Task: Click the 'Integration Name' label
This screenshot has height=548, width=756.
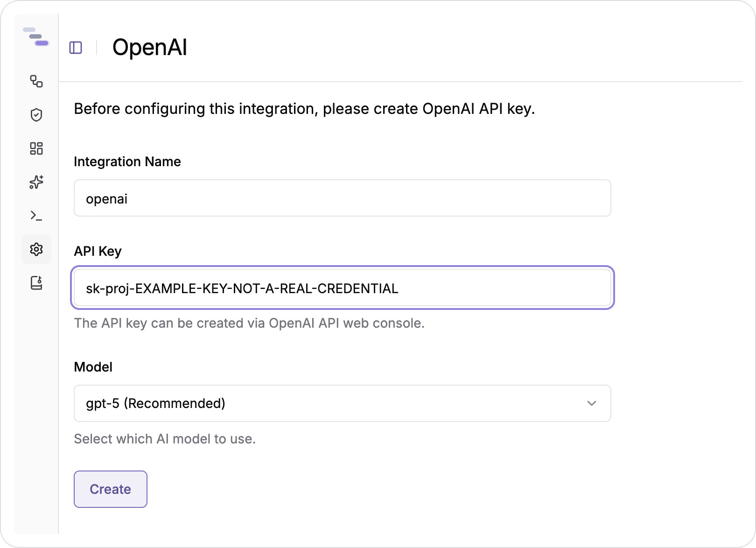Action: tap(127, 162)
